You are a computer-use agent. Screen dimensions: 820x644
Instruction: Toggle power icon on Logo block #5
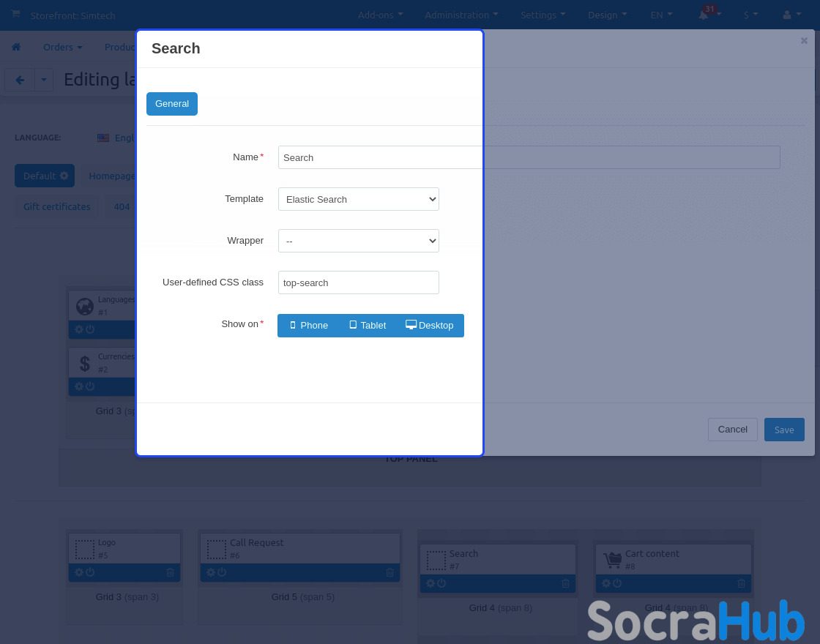click(90, 572)
